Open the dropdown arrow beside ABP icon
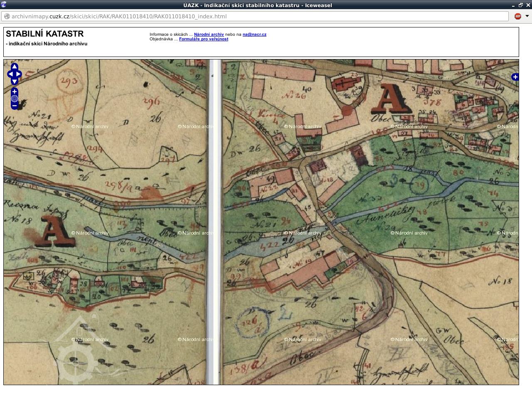Image resolution: width=532 pixels, height=413 pixels. [527, 16]
